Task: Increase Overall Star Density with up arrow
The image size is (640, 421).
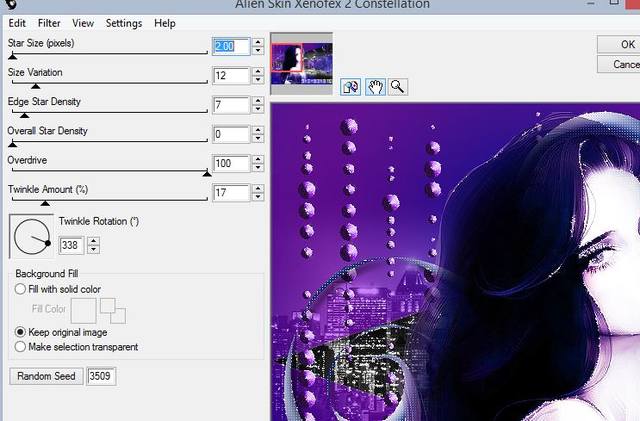Action: 258,130
